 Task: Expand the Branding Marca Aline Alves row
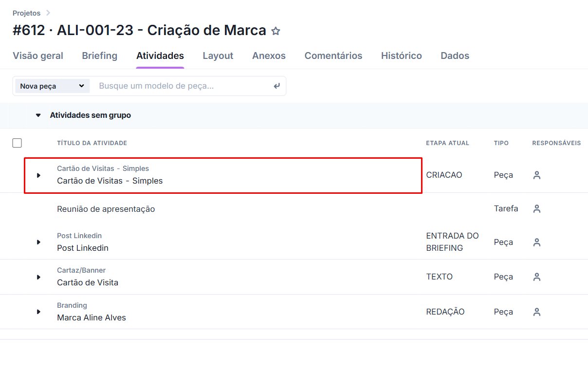(39, 312)
